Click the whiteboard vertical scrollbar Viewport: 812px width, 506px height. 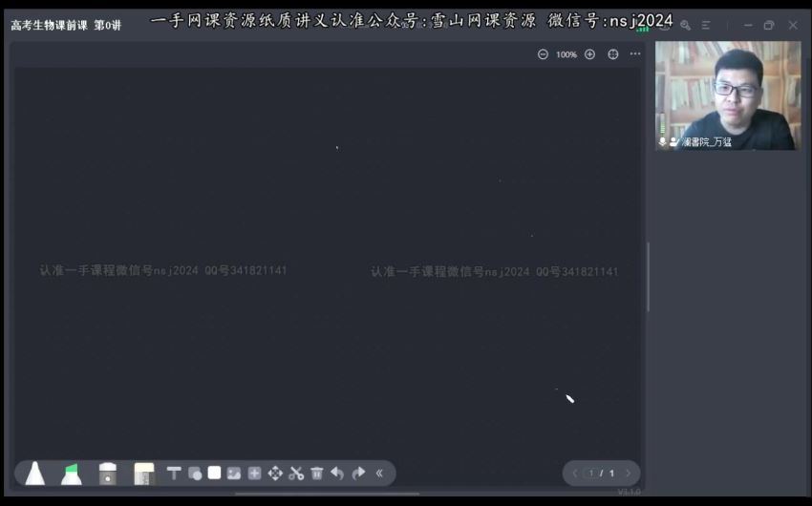pyautogui.click(x=648, y=277)
